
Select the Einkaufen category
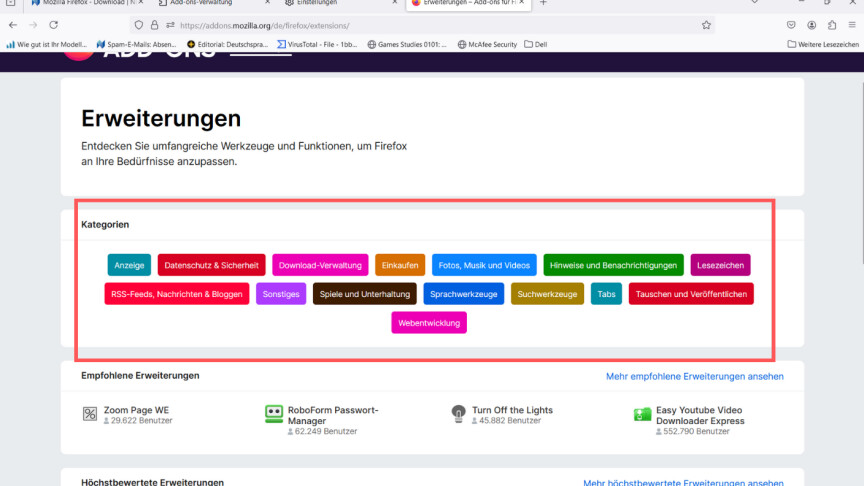click(x=400, y=265)
